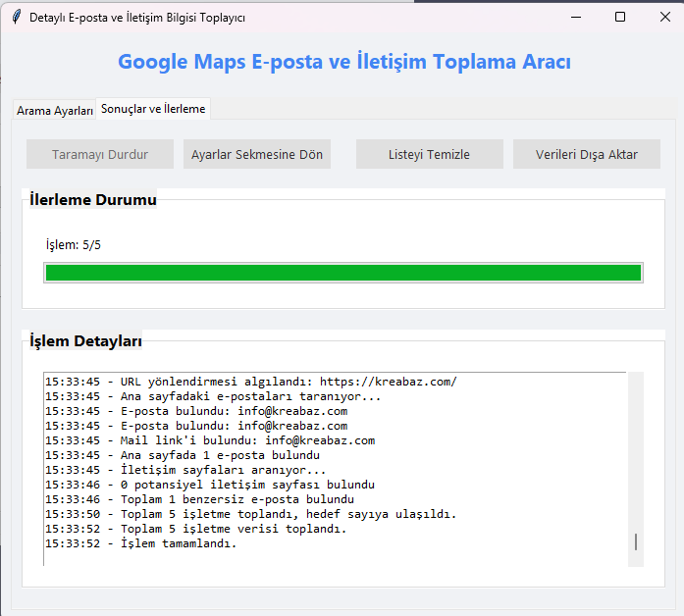Click 'İletişim sayfaları aranıyor...' log line
The height and width of the screenshot is (616, 684).
[185, 471]
